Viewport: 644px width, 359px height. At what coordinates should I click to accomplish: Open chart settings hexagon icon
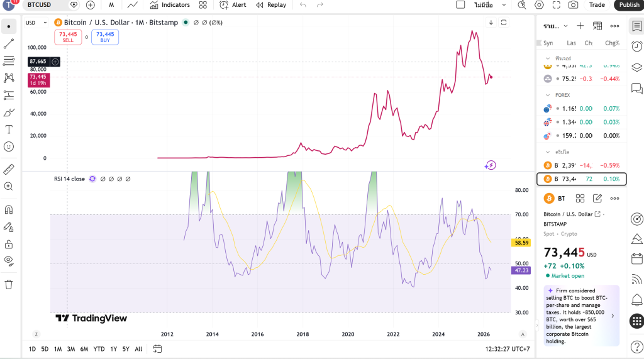539,5
